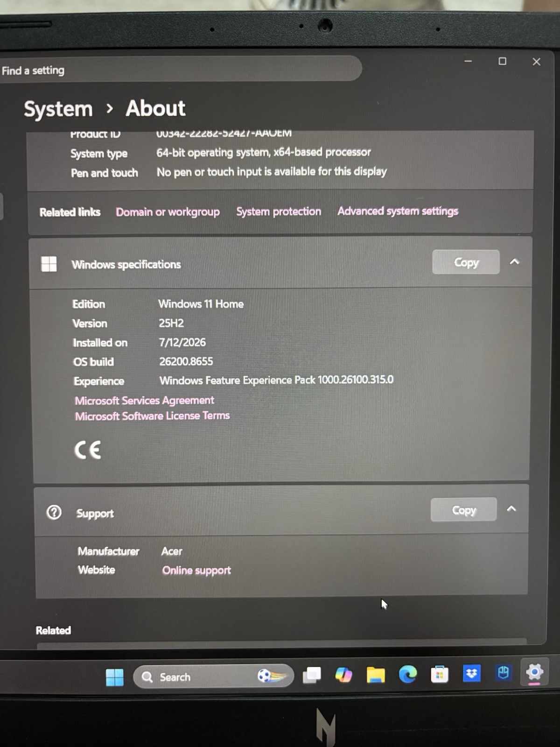Select the 64-bit operating system text

click(264, 152)
